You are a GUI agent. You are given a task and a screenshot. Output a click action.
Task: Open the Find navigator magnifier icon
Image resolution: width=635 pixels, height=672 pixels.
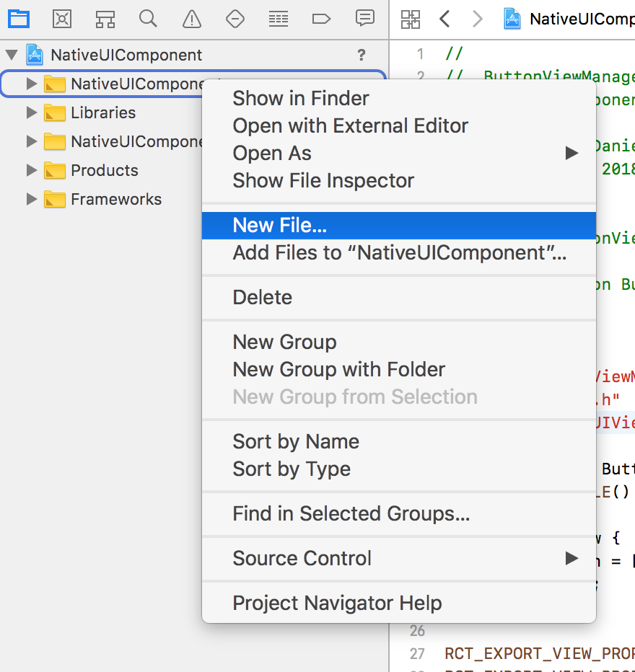pos(149,19)
